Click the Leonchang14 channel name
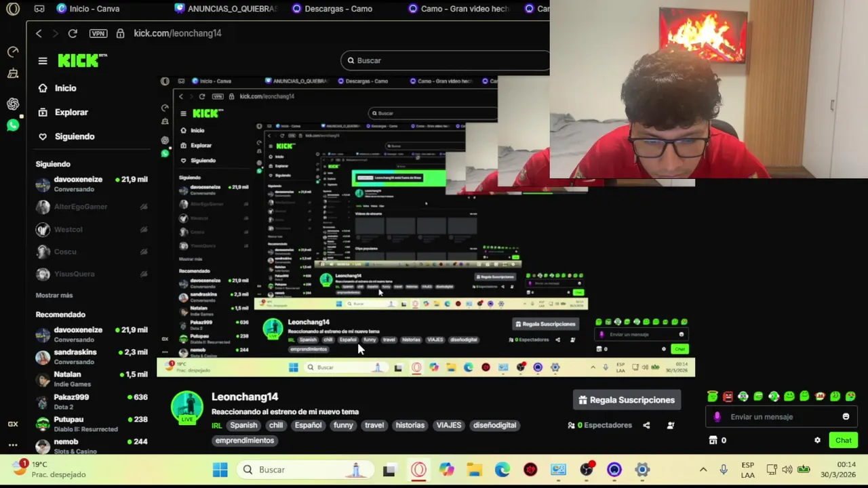Viewport: 868px width, 488px height. [245, 397]
